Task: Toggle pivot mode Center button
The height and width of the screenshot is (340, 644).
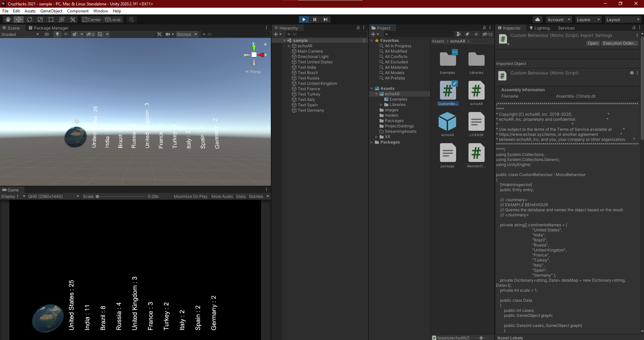Action: [x=92, y=19]
